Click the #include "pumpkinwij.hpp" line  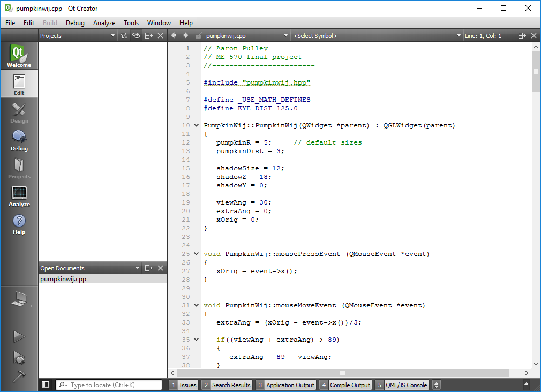257,82
